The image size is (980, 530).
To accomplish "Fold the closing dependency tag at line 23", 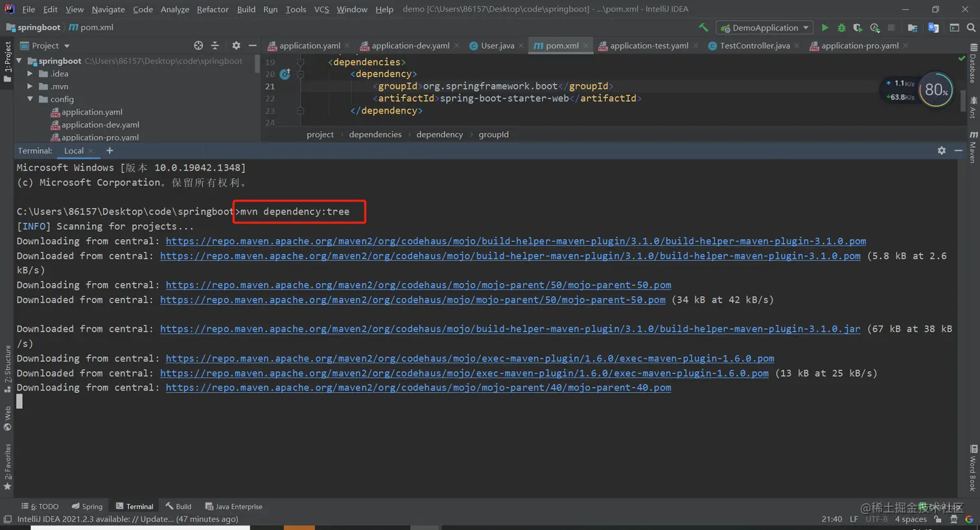I will click(300, 111).
